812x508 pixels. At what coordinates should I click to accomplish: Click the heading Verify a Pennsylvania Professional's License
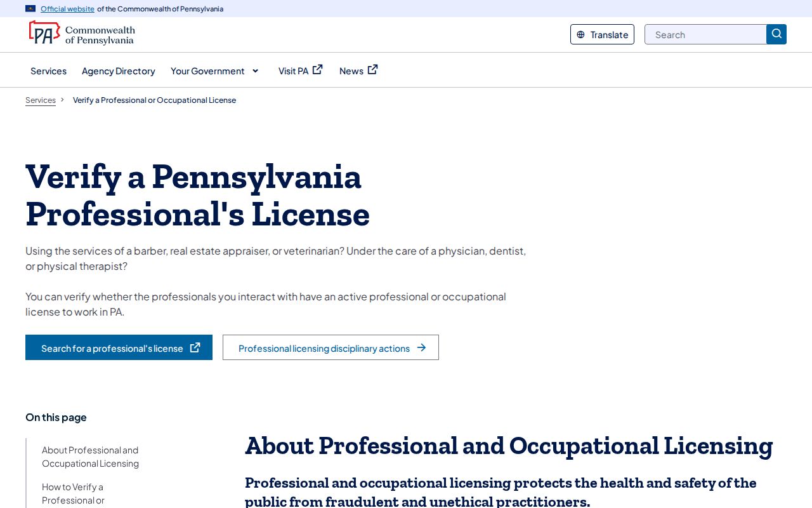[x=197, y=194]
